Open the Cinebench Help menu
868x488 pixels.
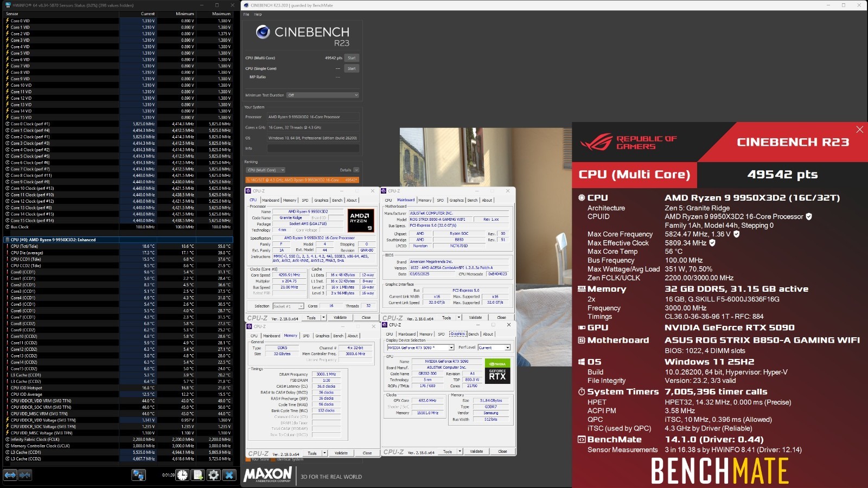pyautogui.click(x=258, y=15)
